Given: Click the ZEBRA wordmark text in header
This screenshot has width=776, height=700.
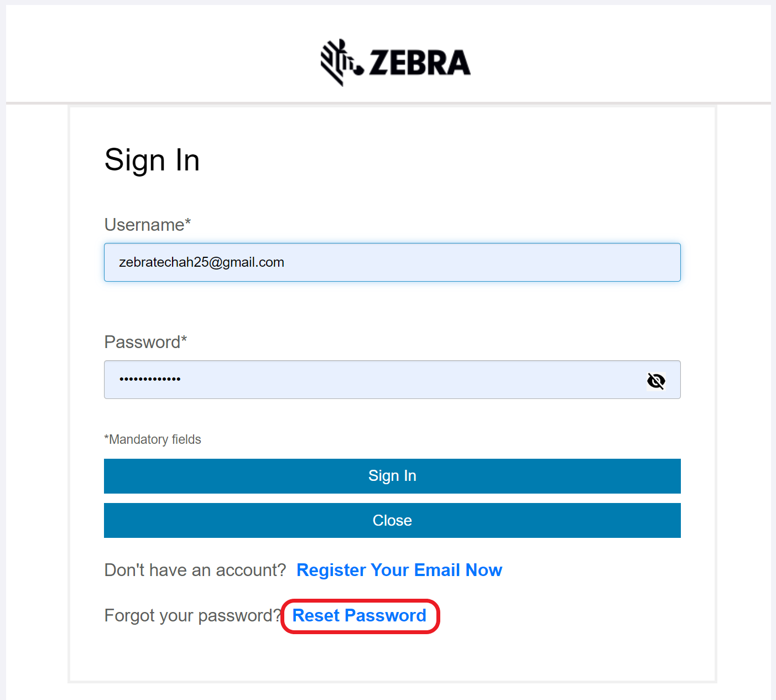Looking at the screenshot, I should point(419,63).
